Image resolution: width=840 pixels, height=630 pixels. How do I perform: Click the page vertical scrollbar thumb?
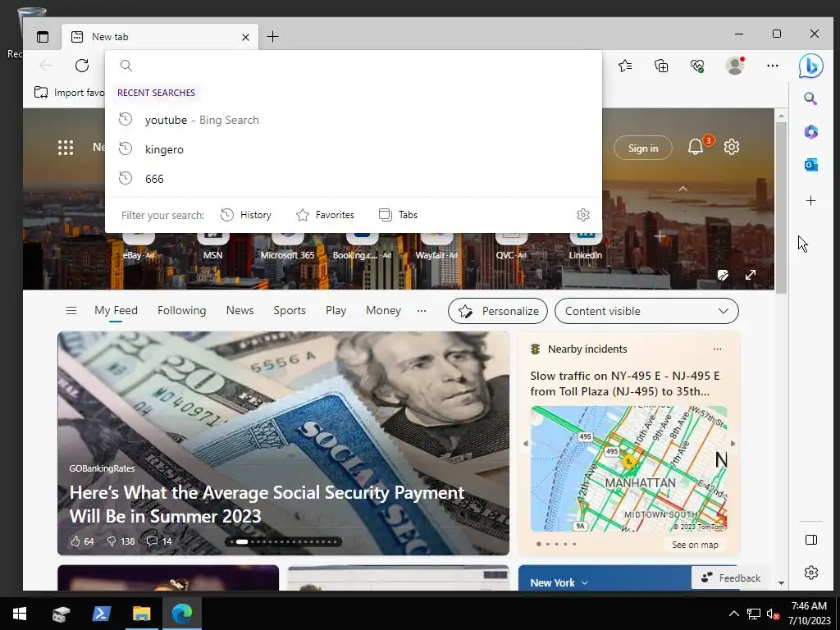[781, 208]
